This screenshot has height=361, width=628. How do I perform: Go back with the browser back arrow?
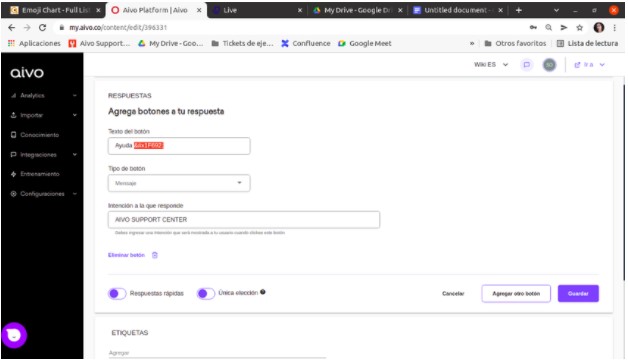pyautogui.click(x=12, y=27)
